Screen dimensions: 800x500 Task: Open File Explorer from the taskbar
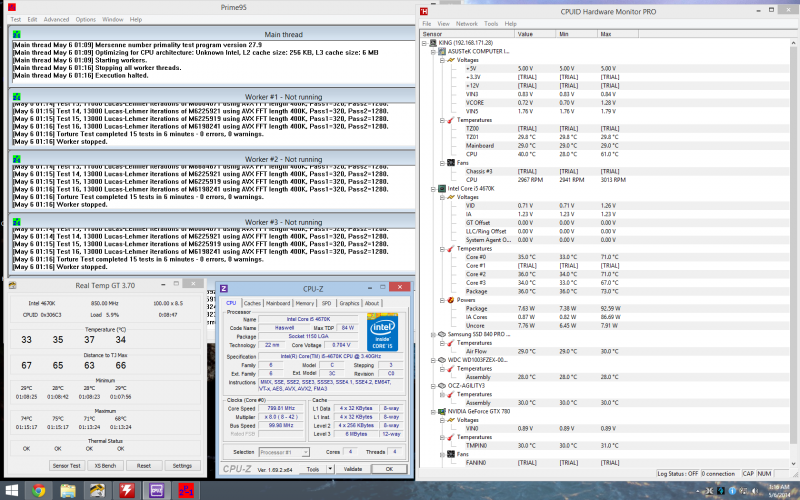coord(67,490)
